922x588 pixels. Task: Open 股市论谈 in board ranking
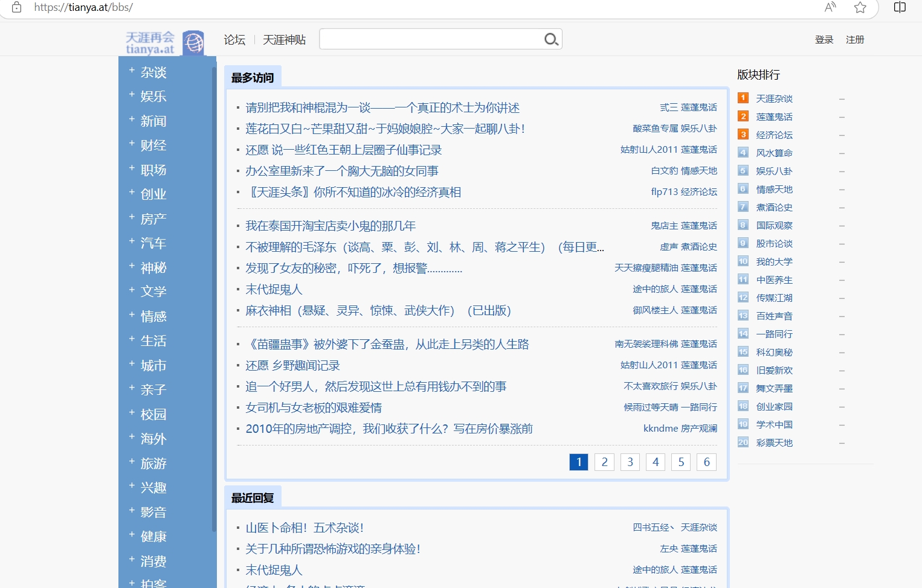(x=774, y=243)
